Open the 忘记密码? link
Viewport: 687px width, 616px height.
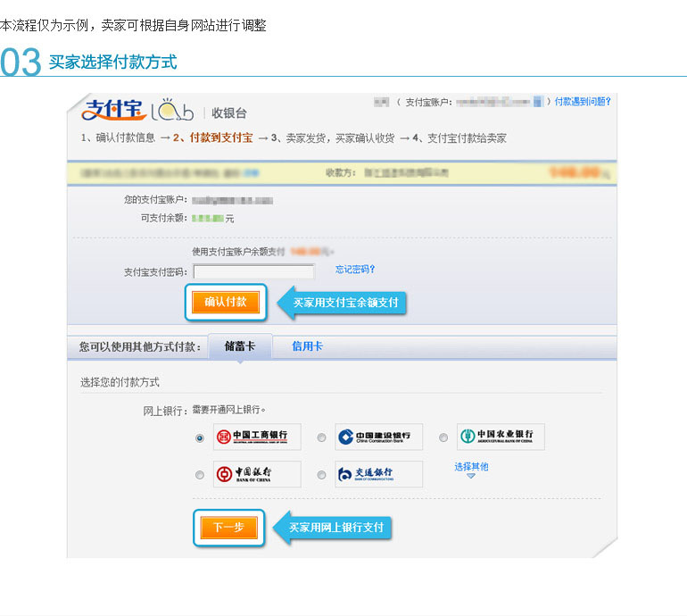(355, 270)
